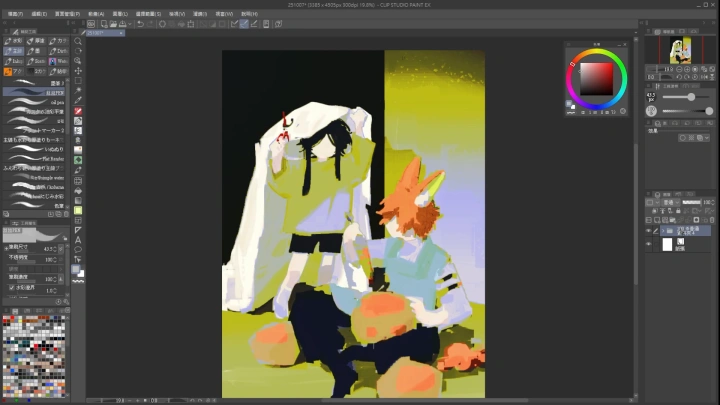Select the Flat Render brush preset
The image size is (720, 405).
pyautogui.click(x=40, y=158)
